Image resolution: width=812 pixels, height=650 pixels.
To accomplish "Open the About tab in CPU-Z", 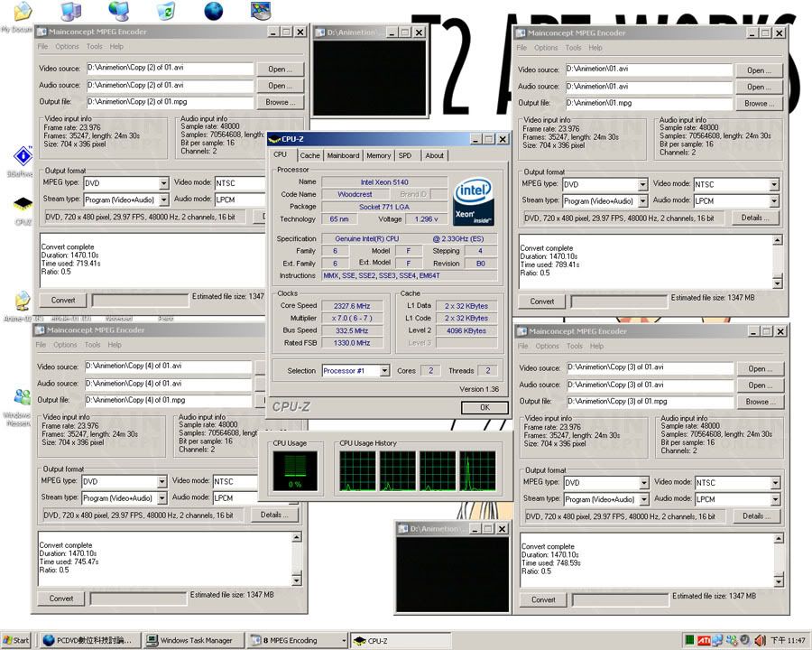I will tap(434, 155).
